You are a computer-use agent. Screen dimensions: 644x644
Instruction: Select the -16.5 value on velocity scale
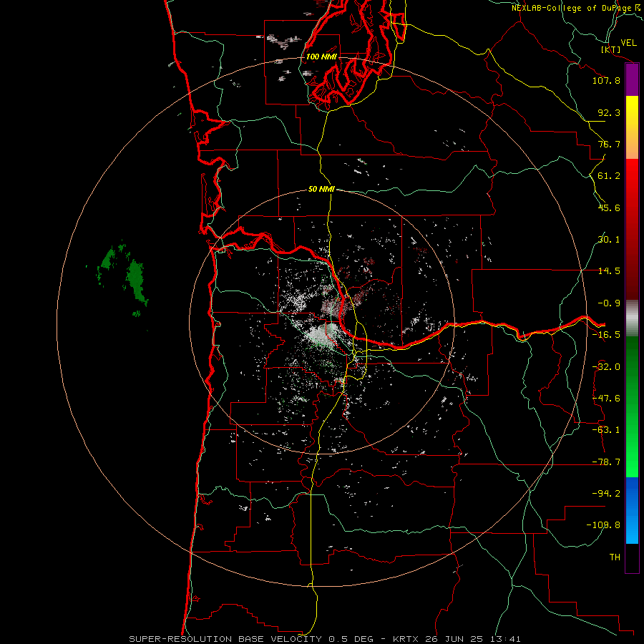[606, 335]
